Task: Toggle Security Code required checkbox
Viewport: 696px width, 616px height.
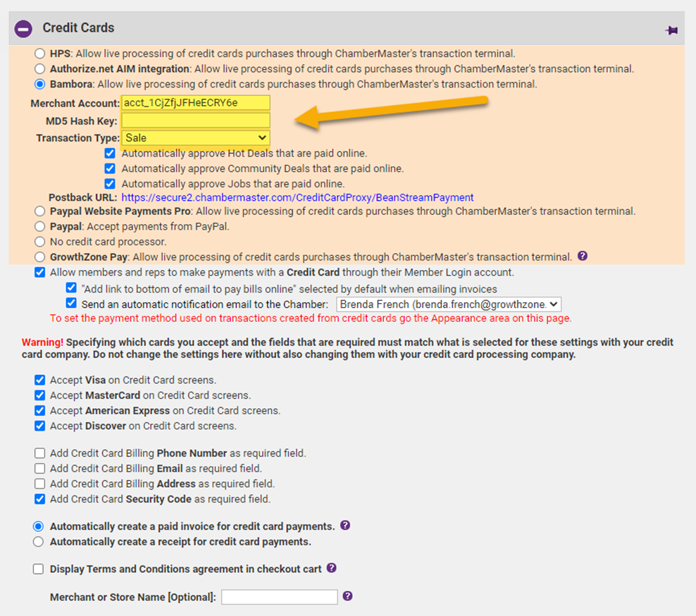Action: [40, 499]
